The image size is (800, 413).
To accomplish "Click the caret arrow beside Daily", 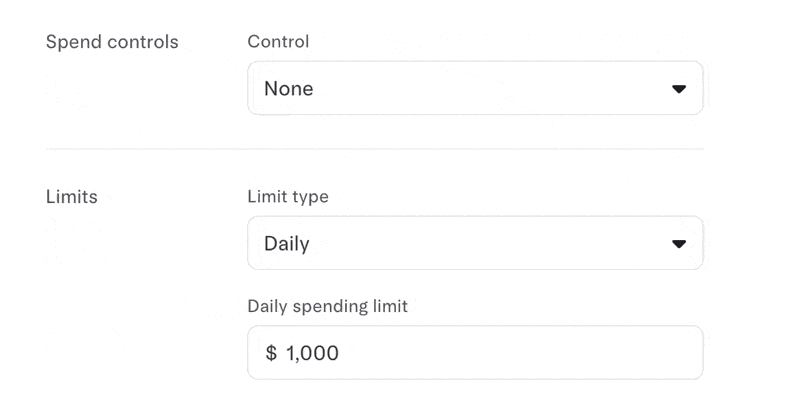I will (x=679, y=244).
